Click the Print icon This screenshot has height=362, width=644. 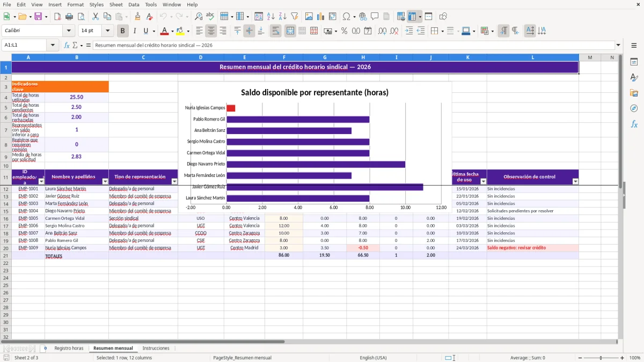69,17
